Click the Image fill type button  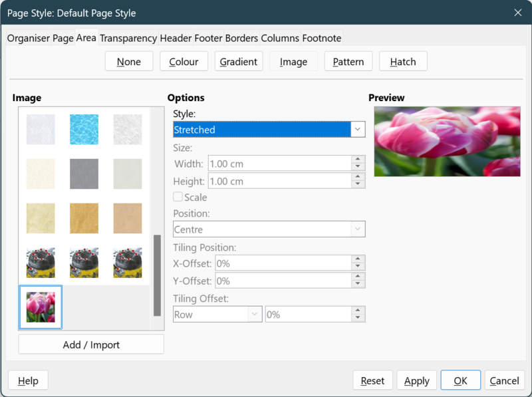point(293,61)
